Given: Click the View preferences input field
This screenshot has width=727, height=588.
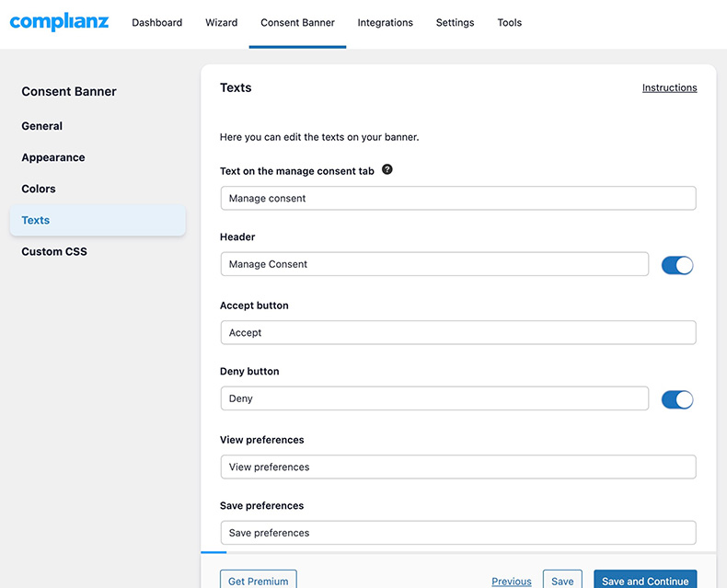Looking at the screenshot, I should [458, 467].
